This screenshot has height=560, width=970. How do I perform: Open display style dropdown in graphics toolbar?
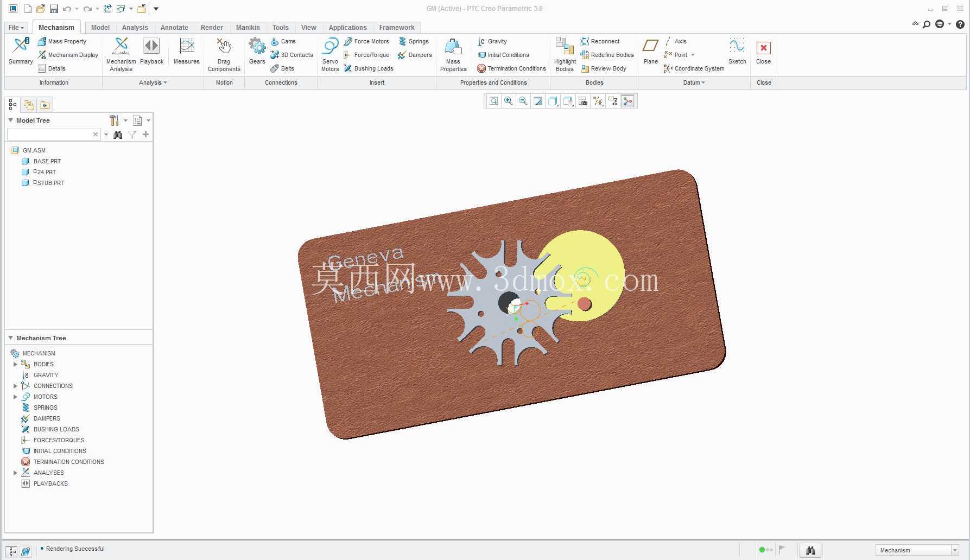click(553, 101)
